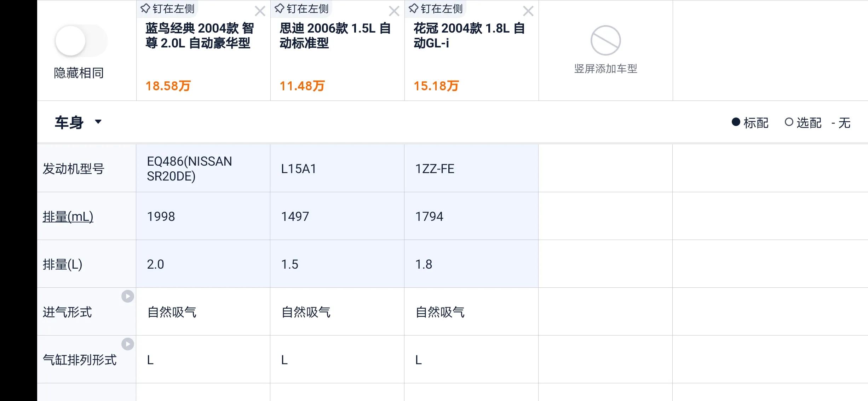868x401 pixels.
Task: Click the pin icon on 花冠 column
Action: pos(413,8)
